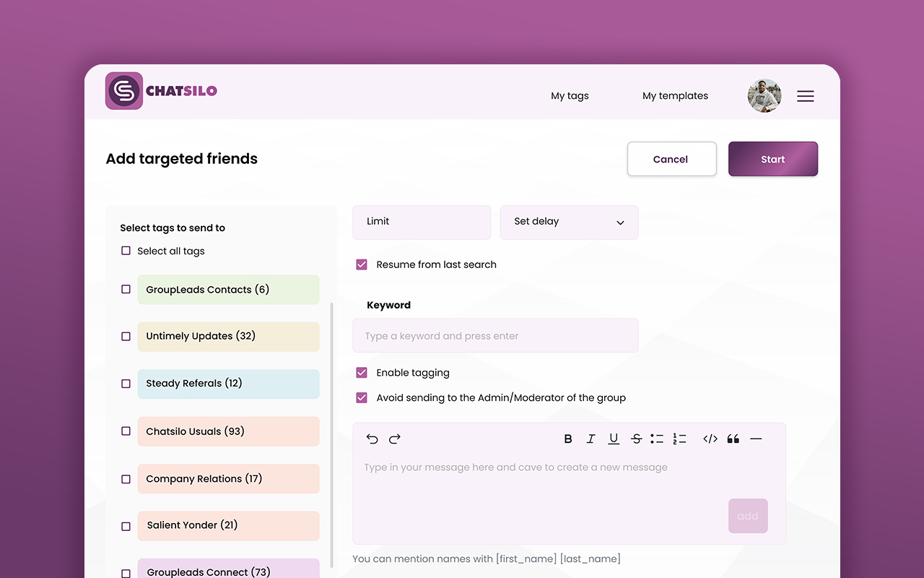
Task: Go to My tags
Action: coord(570,96)
